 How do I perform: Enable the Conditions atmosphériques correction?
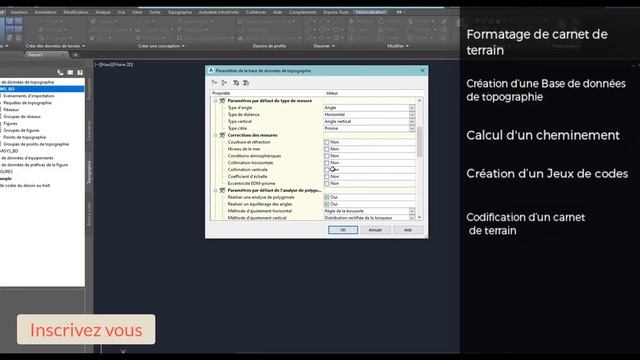(x=327, y=156)
